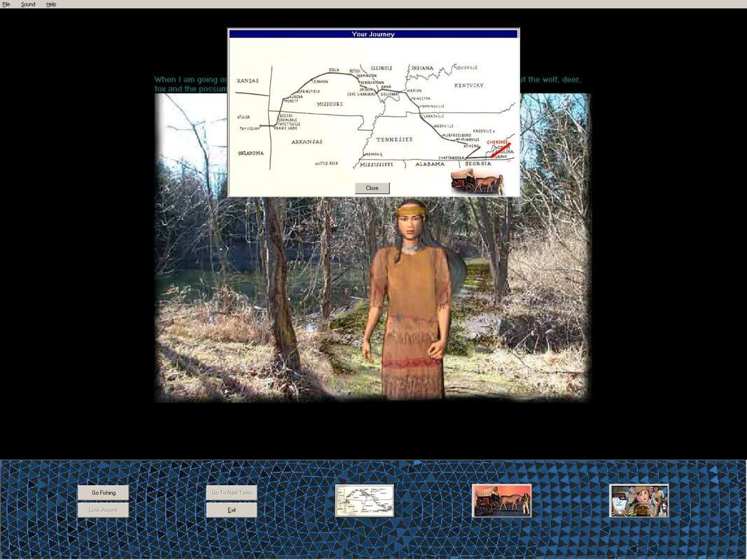This screenshot has height=560, width=747.
Task: Click the ARKANSAS label on the map
Action: coord(307,141)
